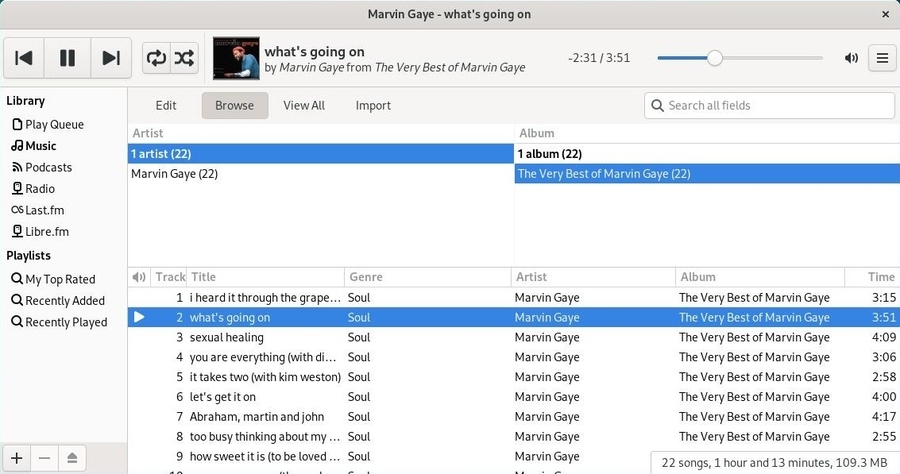Click the playing indicator on track 2

click(x=139, y=317)
